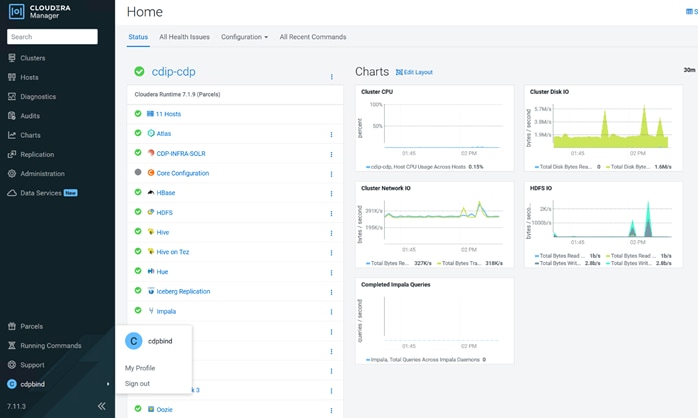Open actions menu for HBase row
The width and height of the screenshot is (698, 418).
click(331, 194)
